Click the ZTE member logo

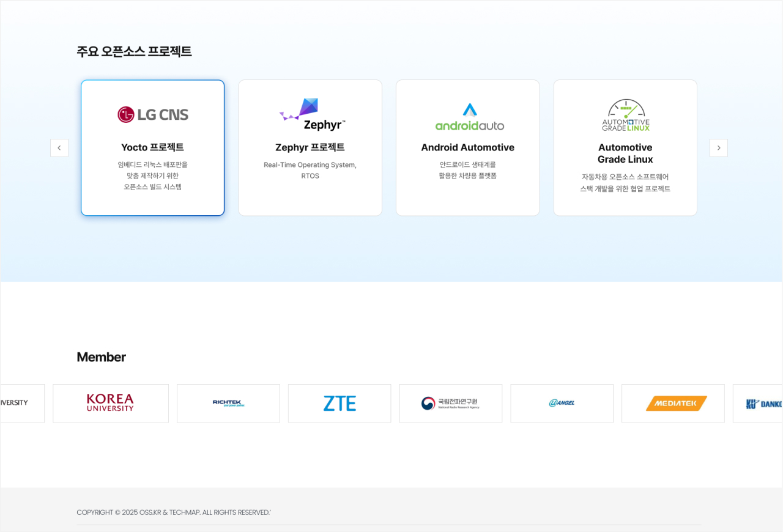pos(340,403)
